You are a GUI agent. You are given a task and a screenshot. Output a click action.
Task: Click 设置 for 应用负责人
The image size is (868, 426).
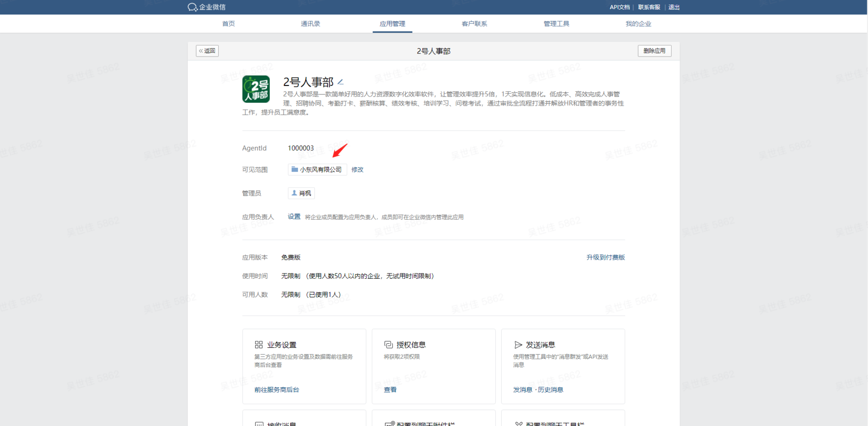point(294,216)
